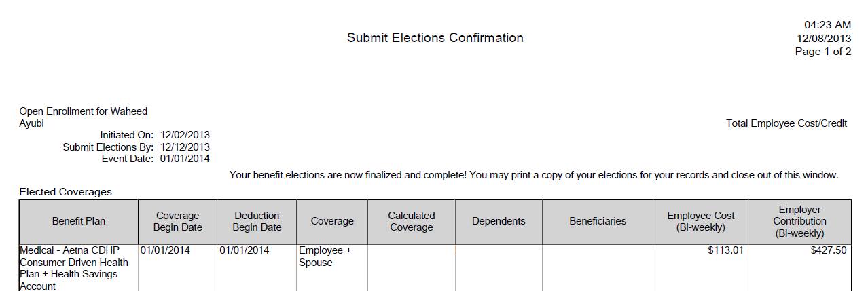Click the Total Employee Cost/Credit label
The image size is (868, 291).
point(786,123)
